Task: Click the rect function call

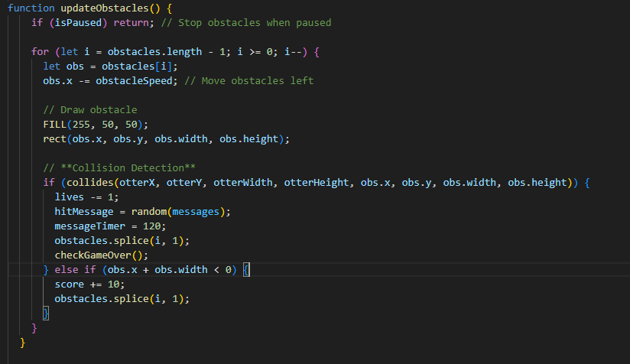Action: [54, 138]
